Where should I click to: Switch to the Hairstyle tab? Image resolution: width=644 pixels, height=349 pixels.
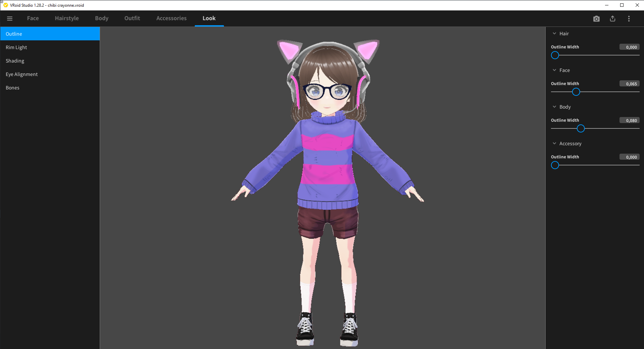67,18
